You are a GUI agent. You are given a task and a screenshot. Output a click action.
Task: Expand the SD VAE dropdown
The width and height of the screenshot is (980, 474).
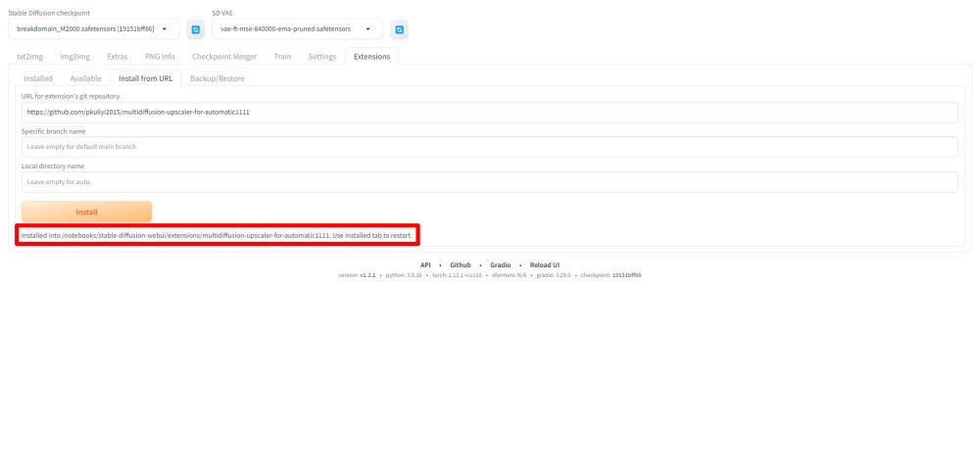(296, 29)
